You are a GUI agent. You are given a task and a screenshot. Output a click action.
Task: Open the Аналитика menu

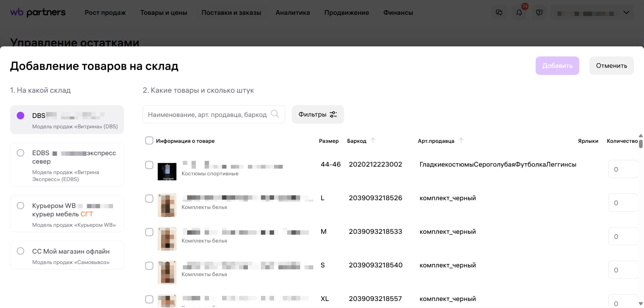coord(292,13)
